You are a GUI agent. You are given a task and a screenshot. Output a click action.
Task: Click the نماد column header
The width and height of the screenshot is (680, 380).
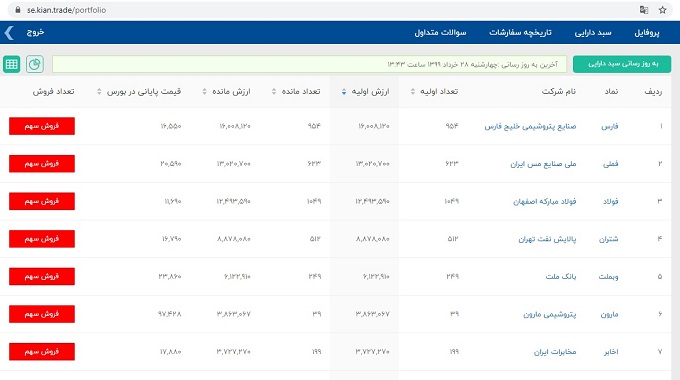[x=611, y=92]
